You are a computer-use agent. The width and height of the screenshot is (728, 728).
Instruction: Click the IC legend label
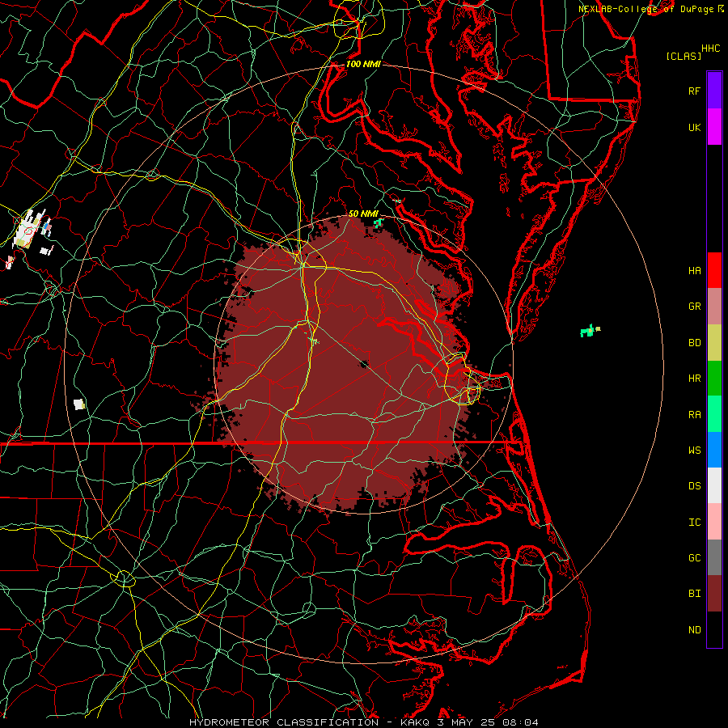tap(694, 523)
